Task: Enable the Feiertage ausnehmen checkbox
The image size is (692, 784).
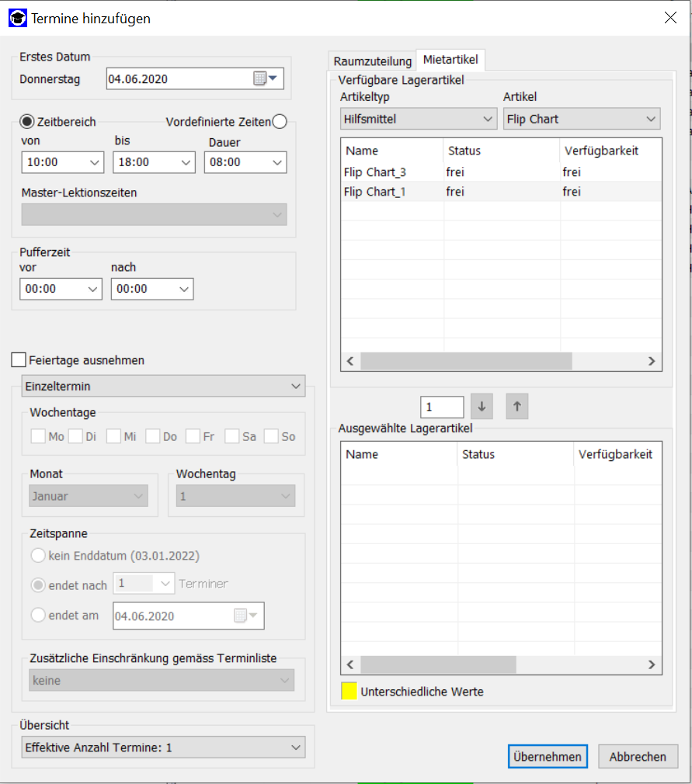Action: tap(19, 360)
